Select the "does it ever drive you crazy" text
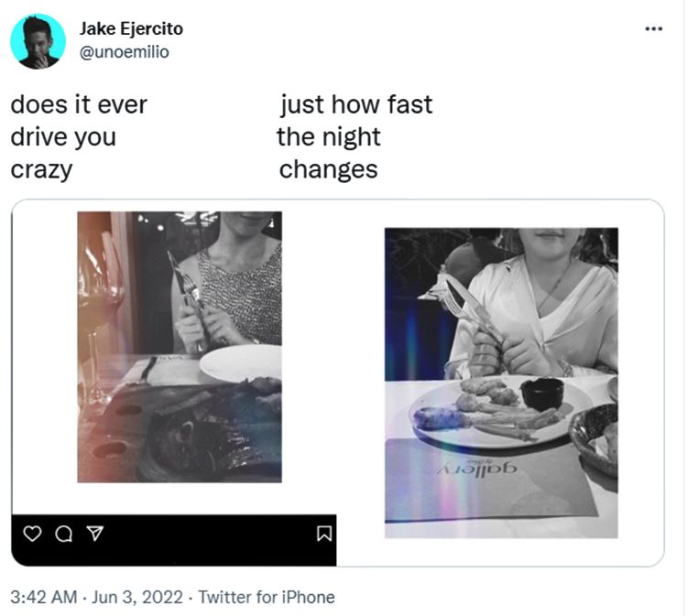Viewport: 687px width, 616px height. (x=78, y=137)
